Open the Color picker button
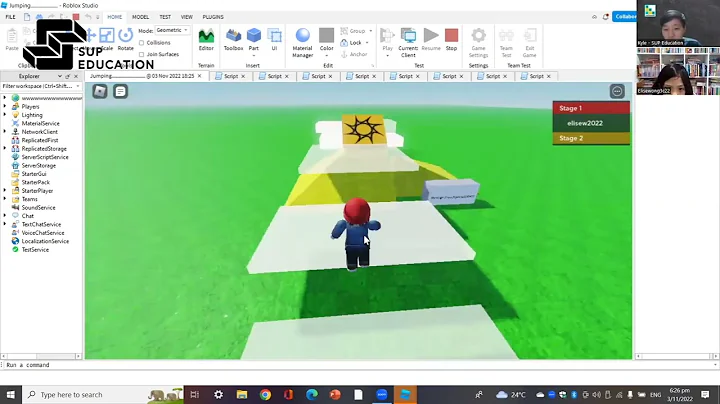Screen dimensions: 720x404 [x=326, y=40]
